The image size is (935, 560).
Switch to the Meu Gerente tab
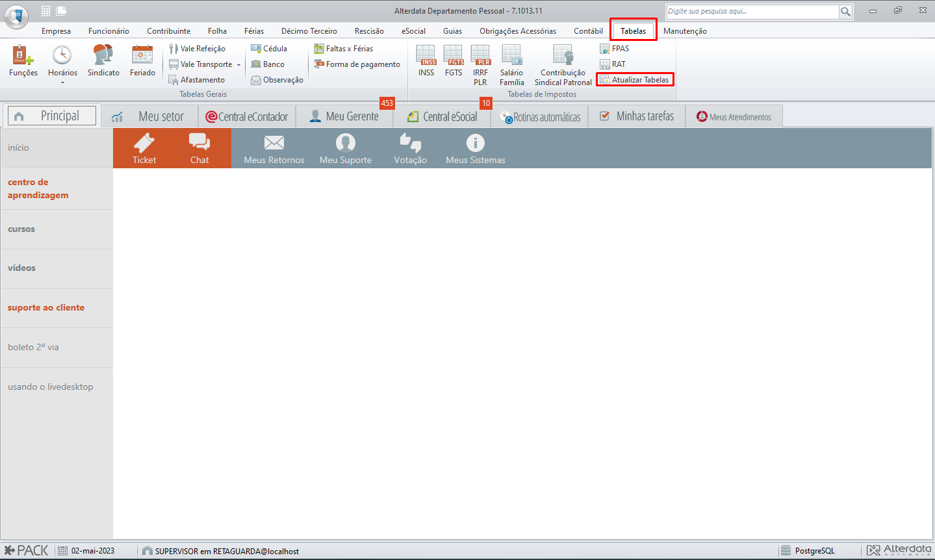pos(345,116)
